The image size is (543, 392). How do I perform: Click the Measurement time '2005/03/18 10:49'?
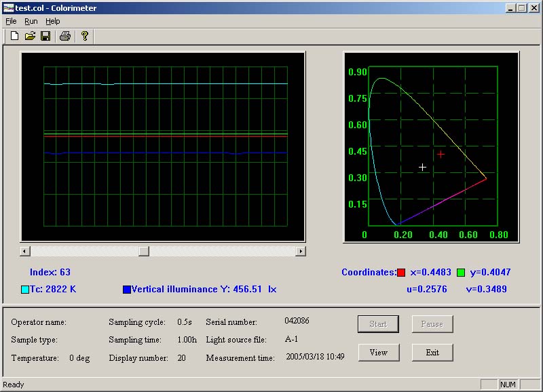point(315,357)
